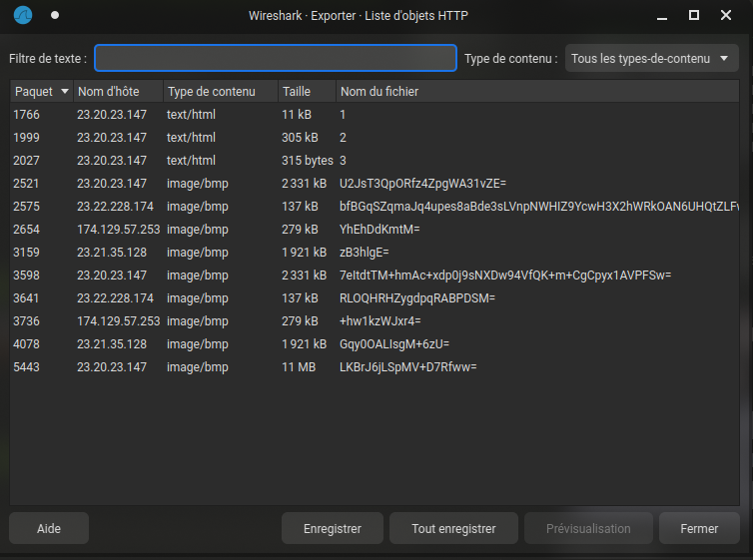
Task: Minimize the export dialog window
Action: [662, 16]
